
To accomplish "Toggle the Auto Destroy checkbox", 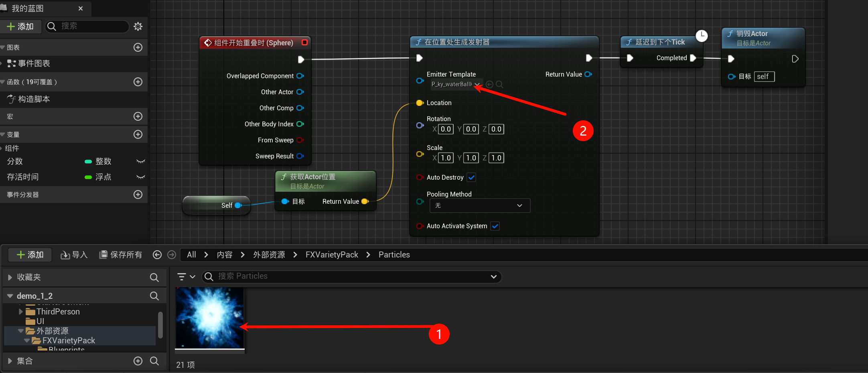I will click(472, 177).
